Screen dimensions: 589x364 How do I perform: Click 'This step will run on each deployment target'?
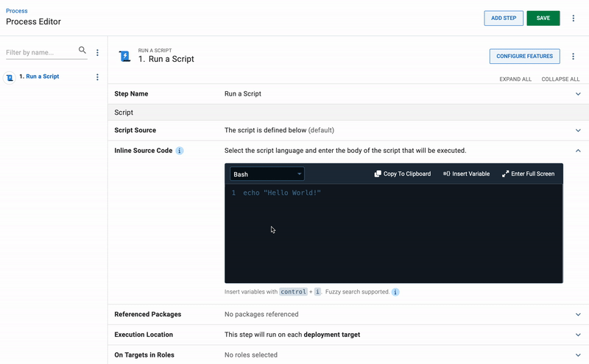pos(292,335)
